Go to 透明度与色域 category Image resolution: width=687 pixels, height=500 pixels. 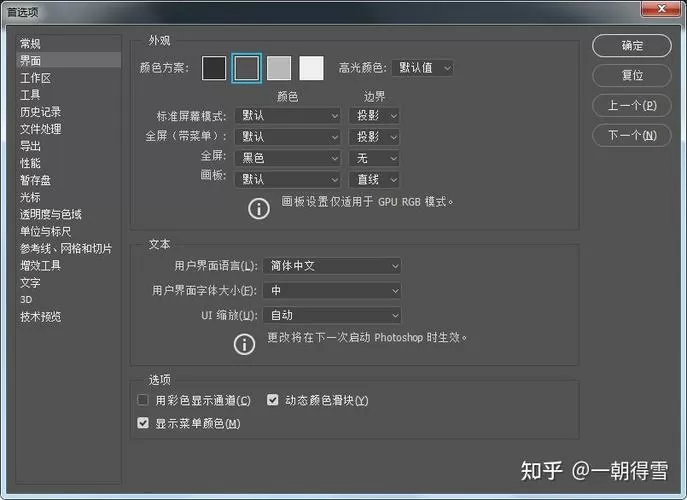point(51,214)
